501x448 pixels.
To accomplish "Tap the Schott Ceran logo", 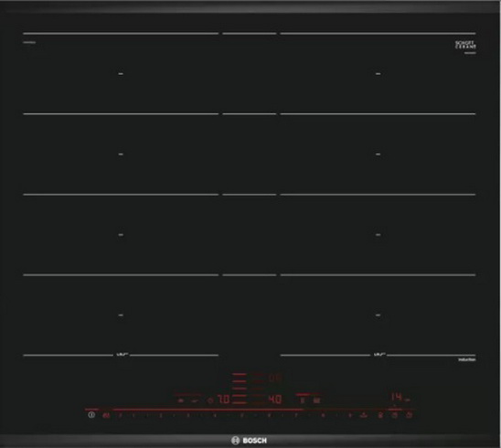I will tap(465, 45).
